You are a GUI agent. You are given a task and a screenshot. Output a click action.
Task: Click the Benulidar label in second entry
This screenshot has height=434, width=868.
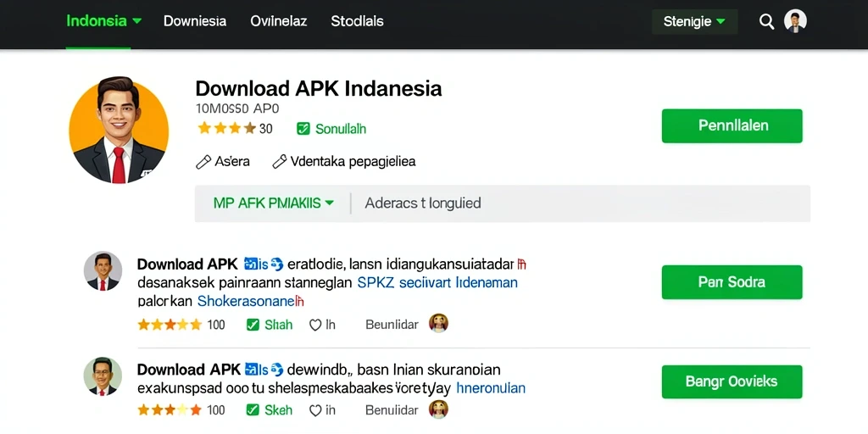click(392, 410)
